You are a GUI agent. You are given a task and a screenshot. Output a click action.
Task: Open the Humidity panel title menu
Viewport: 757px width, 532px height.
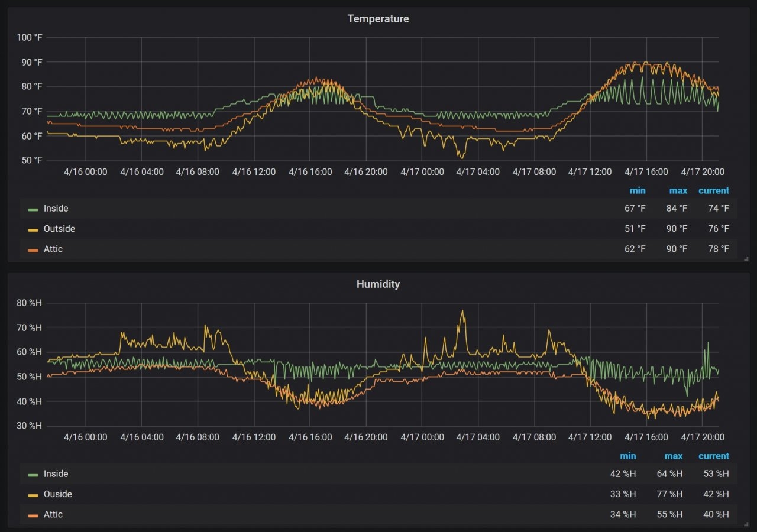tap(378, 284)
